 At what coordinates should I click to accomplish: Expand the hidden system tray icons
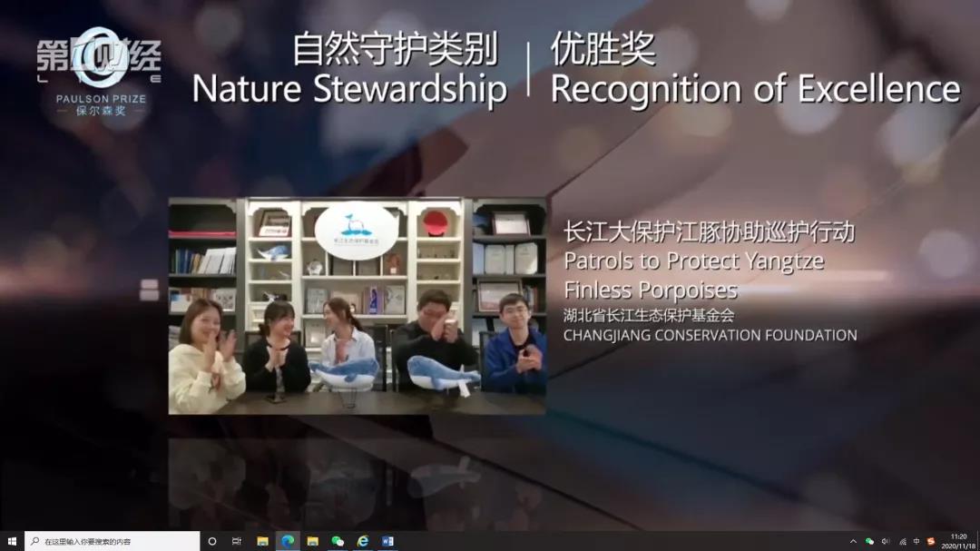[853, 541]
